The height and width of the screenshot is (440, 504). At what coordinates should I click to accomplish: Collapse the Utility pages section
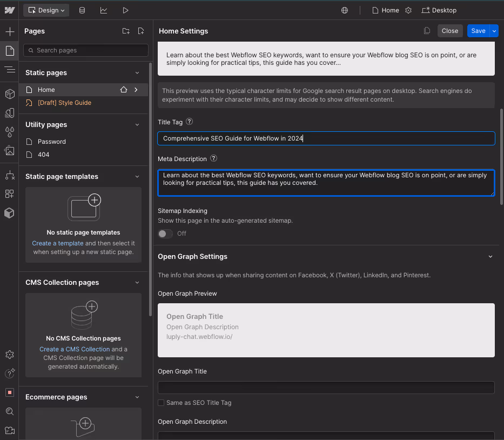[x=137, y=124]
